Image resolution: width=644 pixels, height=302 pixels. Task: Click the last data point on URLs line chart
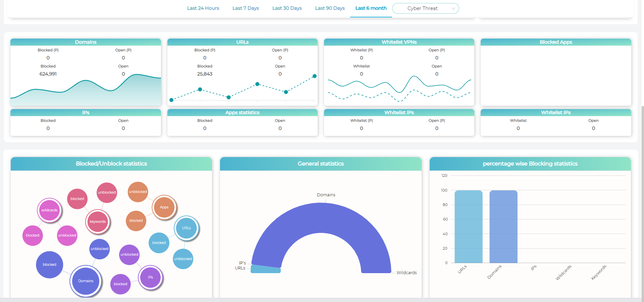click(x=314, y=76)
